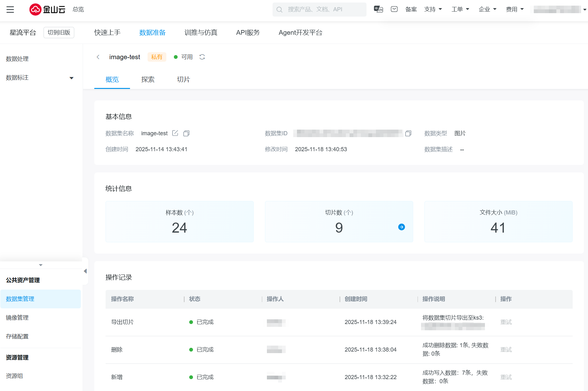This screenshot has width=588, height=391.
Task: Focus the product search field
Action: click(320, 9)
